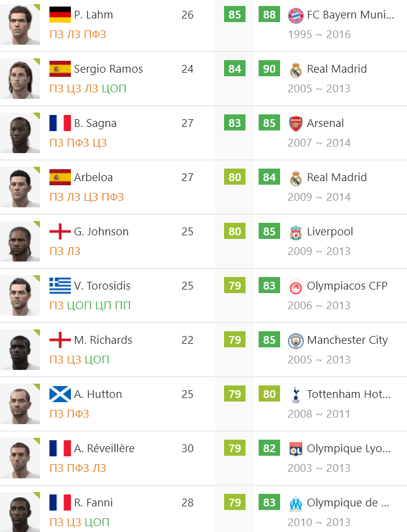Screen dimensions: 407x532
Task: Click the Tottenham Hotspur crest icon
Action: (x=296, y=394)
